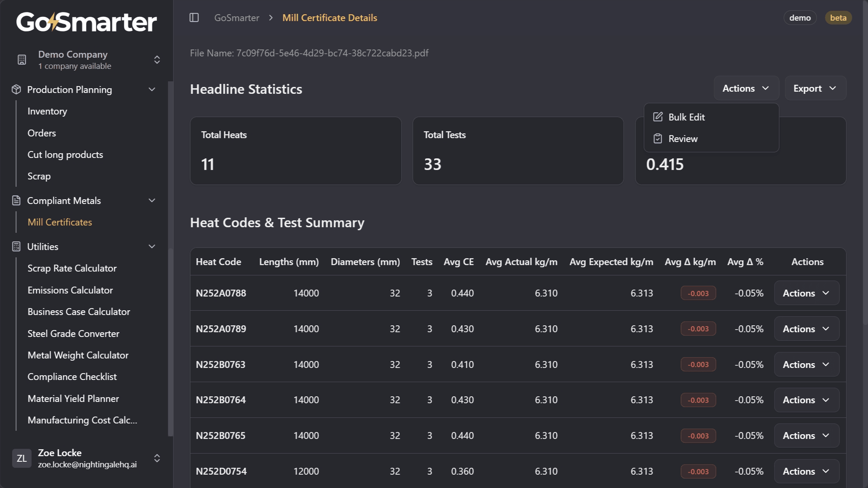Open Actions for heat N252A0788
This screenshot has width=868, height=488.
806,293
